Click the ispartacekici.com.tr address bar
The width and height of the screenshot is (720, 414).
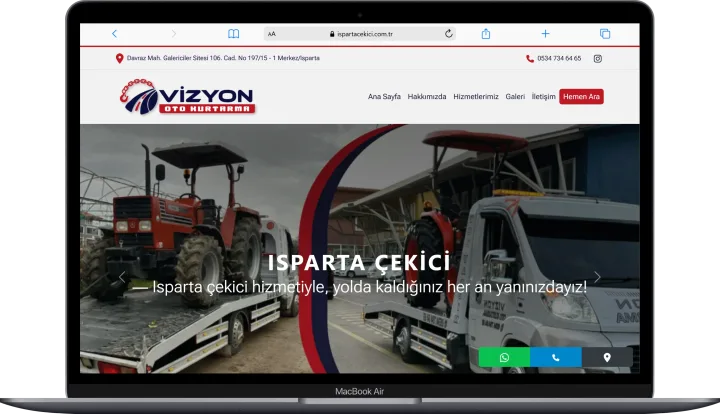coord(360,34)
